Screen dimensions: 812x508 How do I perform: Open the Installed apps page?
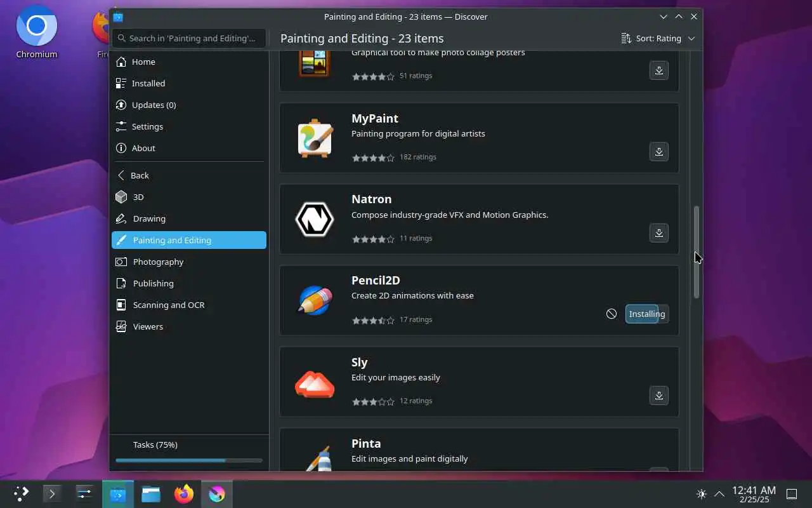pos(189,83)
